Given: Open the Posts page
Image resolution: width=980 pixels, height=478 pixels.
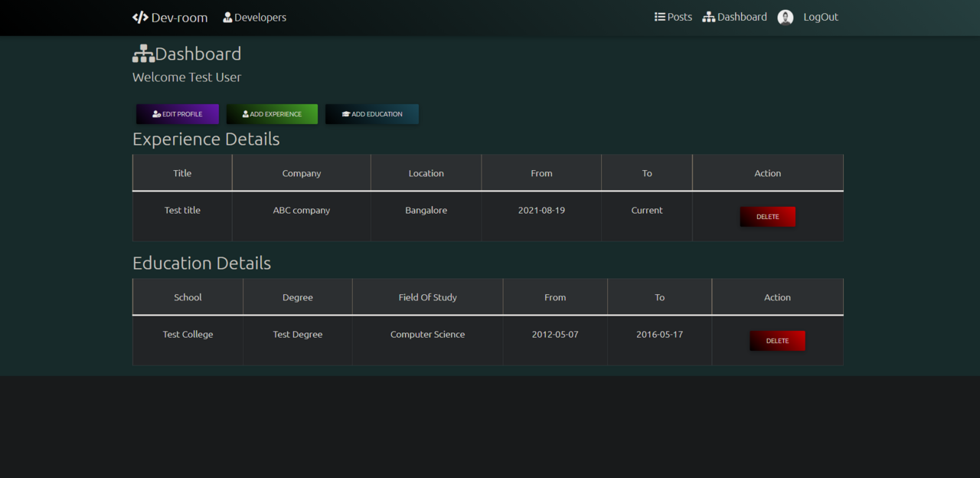Looking at the screenshot, I should pyautogui.click(x=673, y=17).
